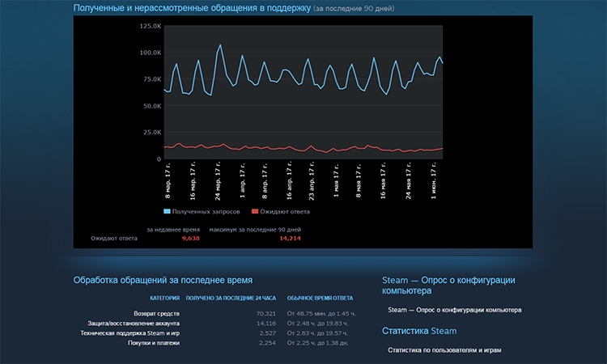Click the '23 апр. 17 г.' x-axis date
Image resolution: width=607 pixels, height=364 pixels.
click(x=312, y=180)
